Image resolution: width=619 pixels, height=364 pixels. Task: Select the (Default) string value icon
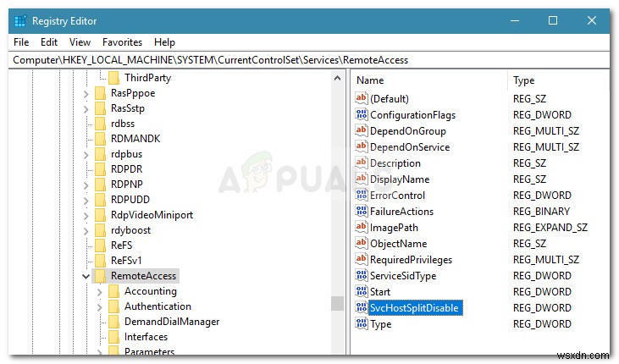coord(362,98)
